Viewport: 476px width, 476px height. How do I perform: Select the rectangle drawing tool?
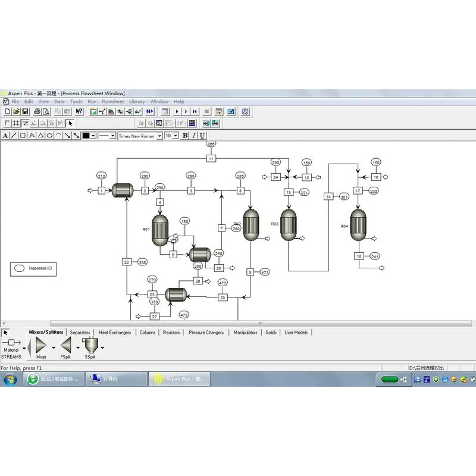23,136
